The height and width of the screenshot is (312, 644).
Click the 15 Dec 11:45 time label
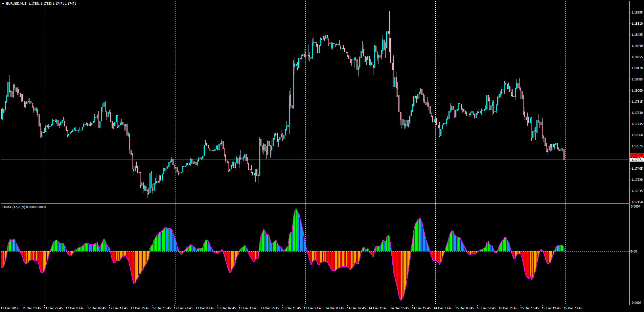(x=508, y=308)
